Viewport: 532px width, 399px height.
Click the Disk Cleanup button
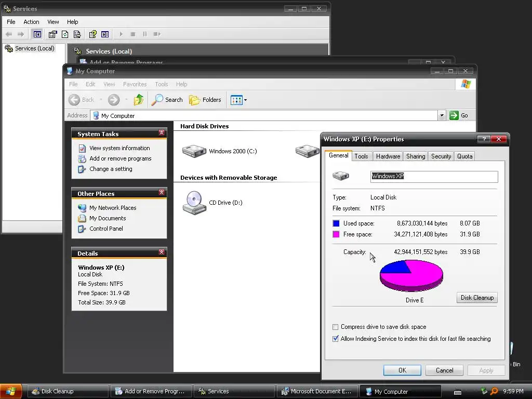(477, 298)
